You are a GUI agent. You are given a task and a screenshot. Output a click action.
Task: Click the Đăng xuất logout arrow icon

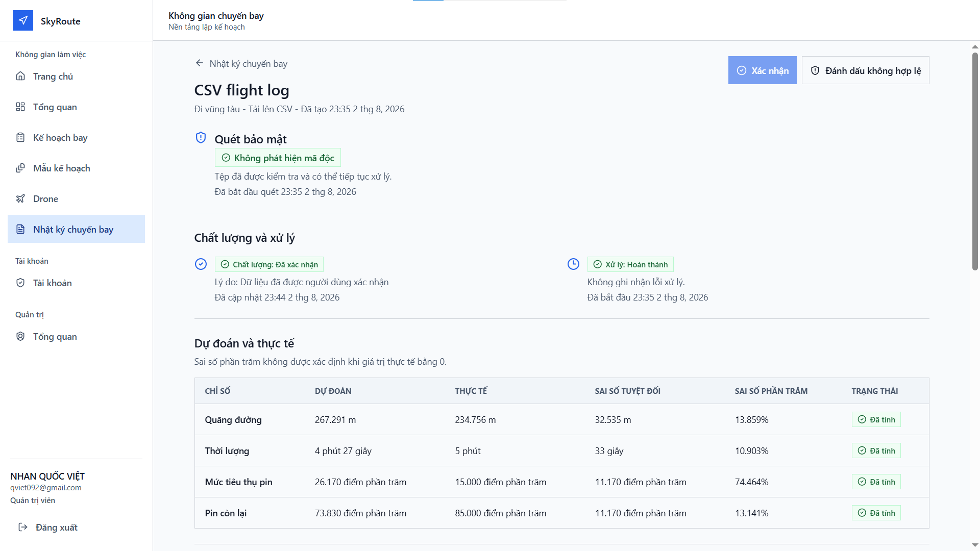pyautogui.click(x=23, y=527)
